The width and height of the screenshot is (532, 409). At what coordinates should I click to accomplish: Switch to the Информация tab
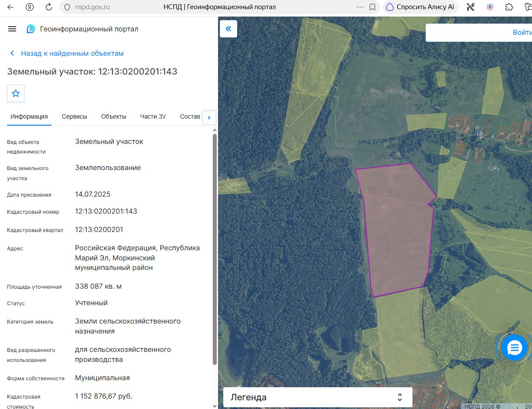29,116
